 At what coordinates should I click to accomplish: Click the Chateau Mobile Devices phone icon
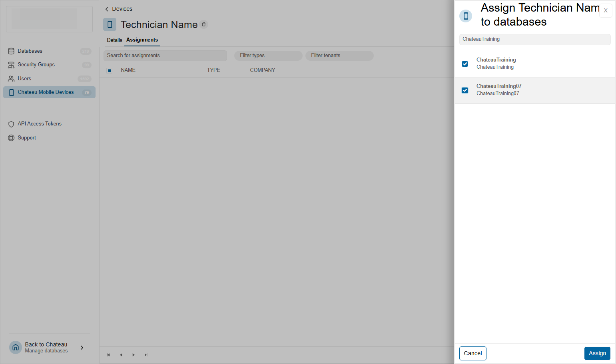point(11,92)
